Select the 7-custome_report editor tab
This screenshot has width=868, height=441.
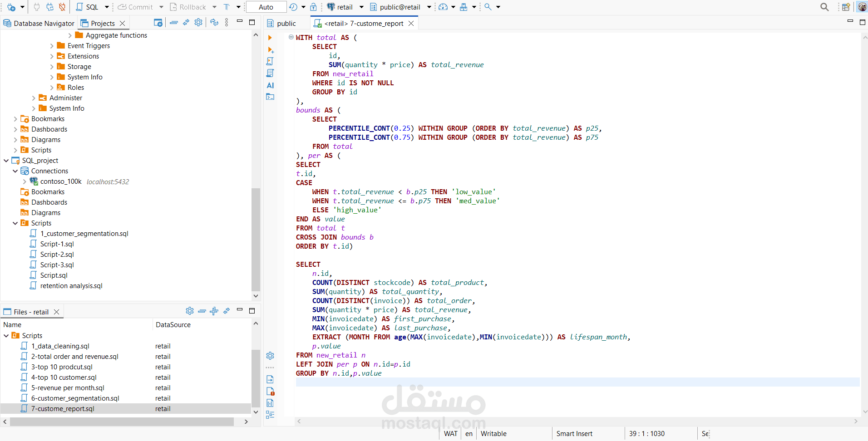364,23
